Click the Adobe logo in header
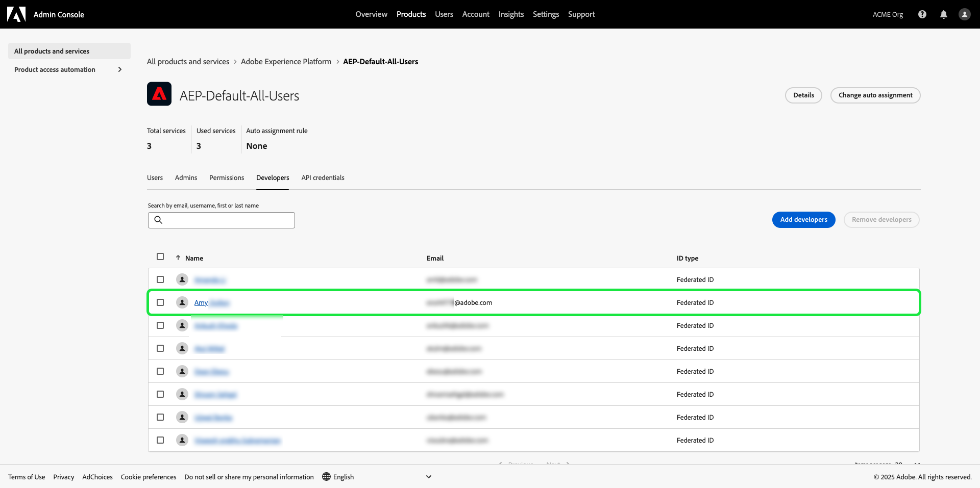 [x=16, y=14]
